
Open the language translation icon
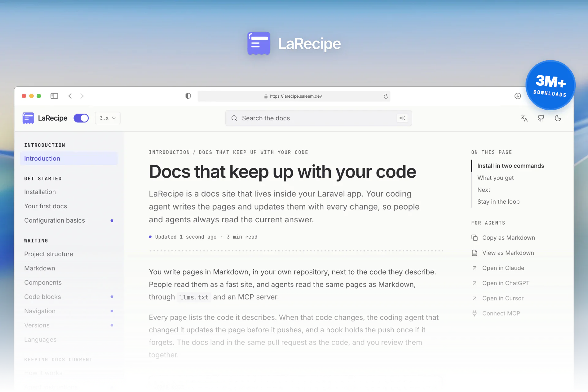pos(524,118)
